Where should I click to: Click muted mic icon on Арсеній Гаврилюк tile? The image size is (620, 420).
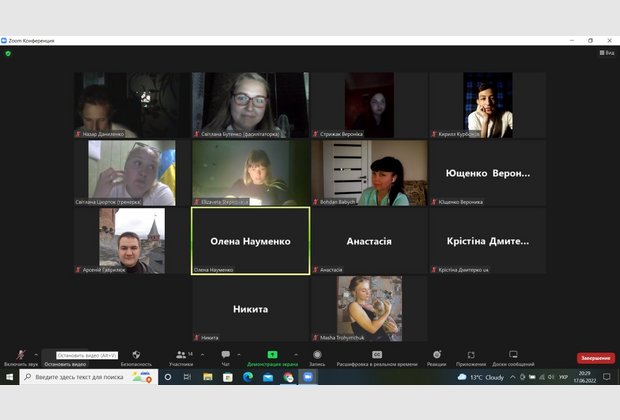click(x=78, y=270)
